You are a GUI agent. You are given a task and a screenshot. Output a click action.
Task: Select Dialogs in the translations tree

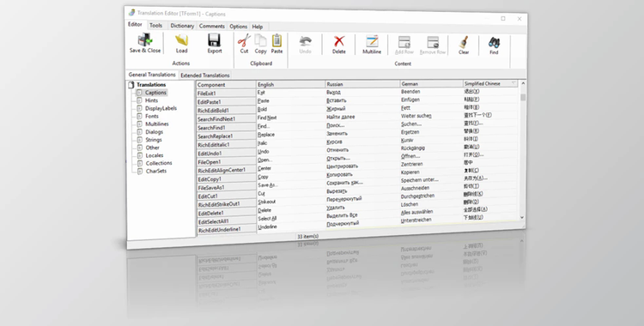155,132
